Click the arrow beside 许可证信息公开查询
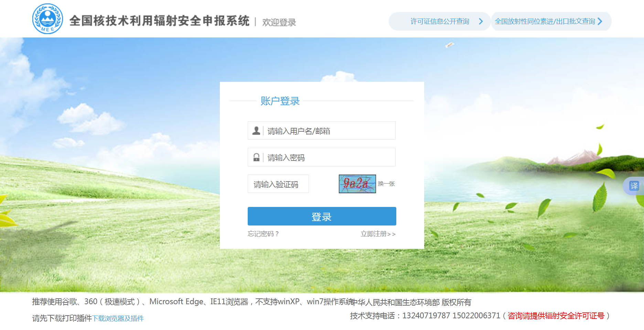644x330 pixels. pyautogui.click(x=481, y=21)
